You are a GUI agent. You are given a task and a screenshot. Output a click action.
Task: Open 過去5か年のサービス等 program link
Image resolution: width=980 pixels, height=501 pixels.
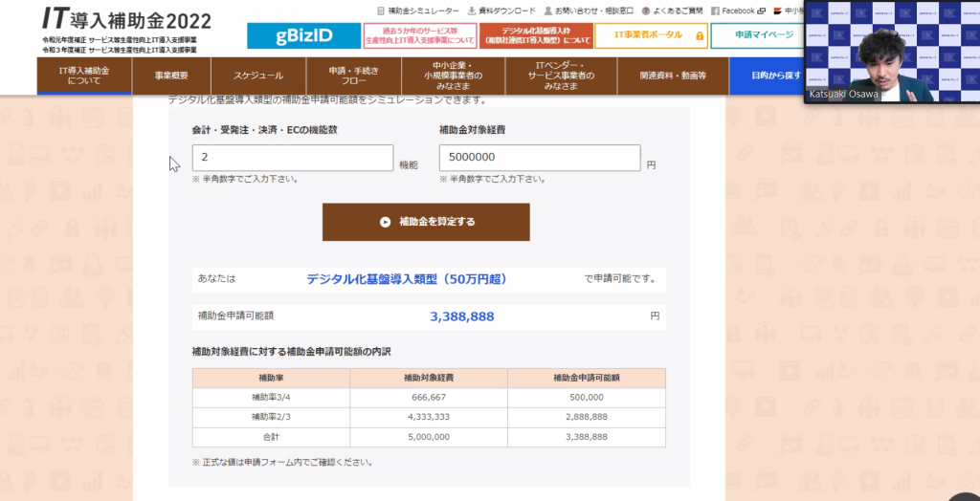coord(420,35)
